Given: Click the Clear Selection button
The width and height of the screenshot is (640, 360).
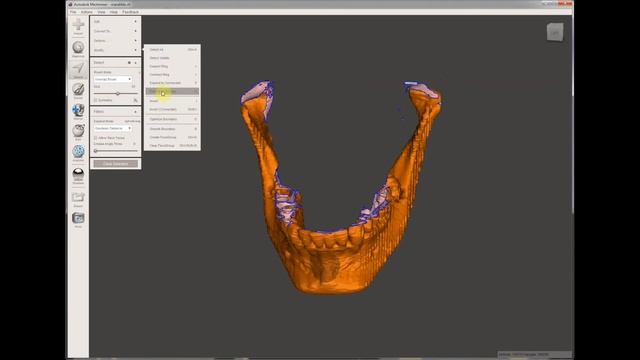Looking at the screenshot, I should (116, 164).
